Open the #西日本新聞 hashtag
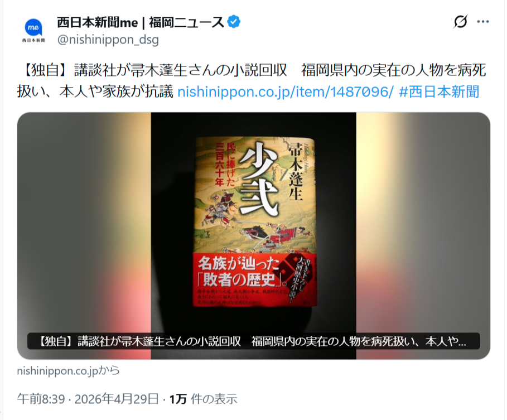The height and width of the screenshot is (420, 507). pyautogui.click(x=439, y=92)
